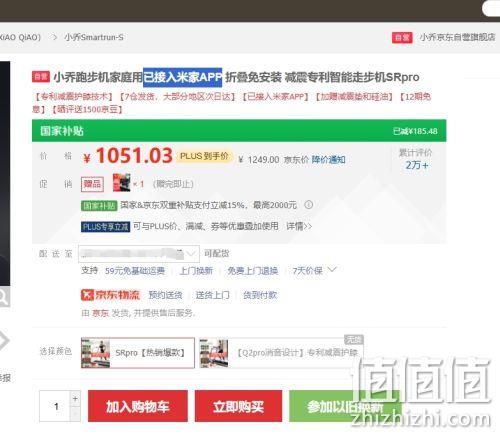Viewport: 500px width, 436px height.
Task: Select the Q2pro消音设计 variant option
Action: point(281,353)
